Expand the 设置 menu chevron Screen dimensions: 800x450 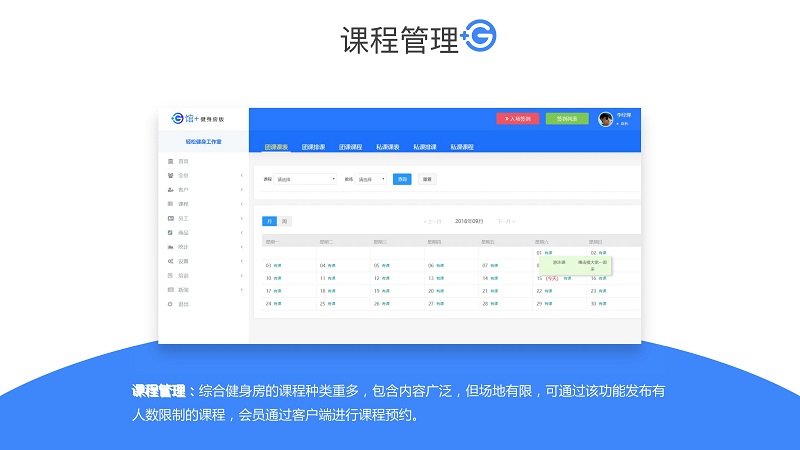click(x=241, y=261)
